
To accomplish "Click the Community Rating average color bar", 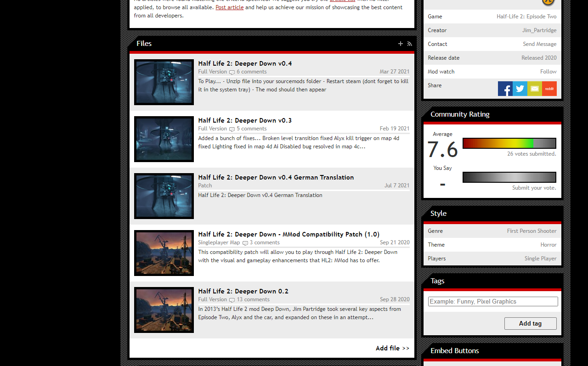I will point(509,143).
